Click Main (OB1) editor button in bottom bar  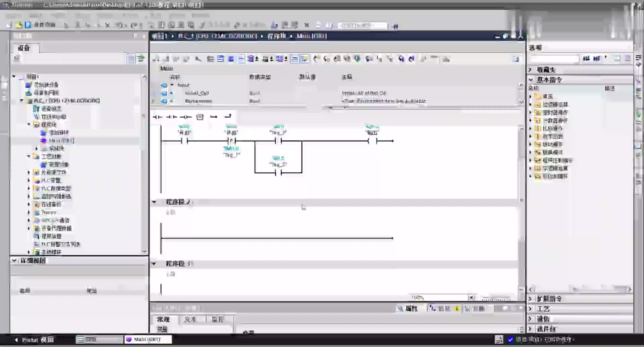(148, 340)
